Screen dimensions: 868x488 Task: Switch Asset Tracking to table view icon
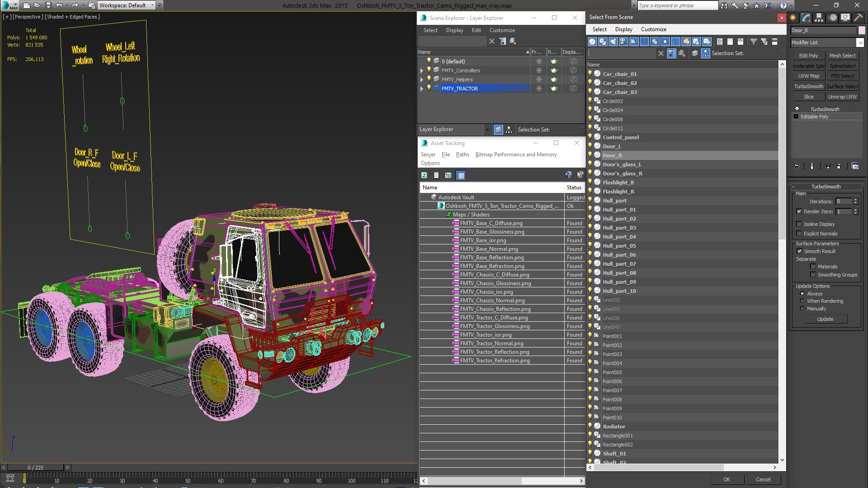point(461,175)
